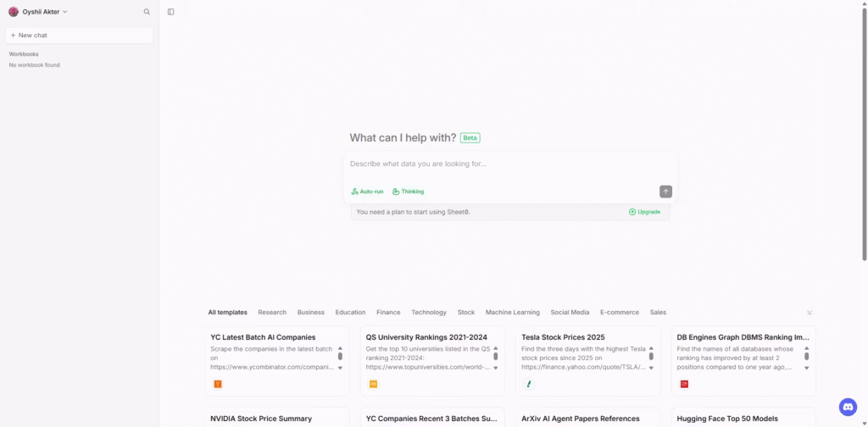Open the Discord chat bubble
Screen dimensions: 868x427
tap(848, 408)
